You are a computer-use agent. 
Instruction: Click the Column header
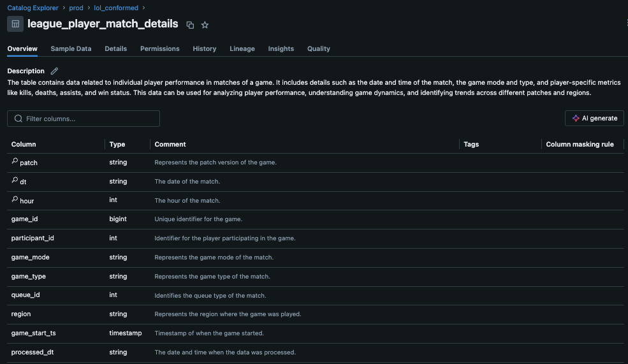24,144
